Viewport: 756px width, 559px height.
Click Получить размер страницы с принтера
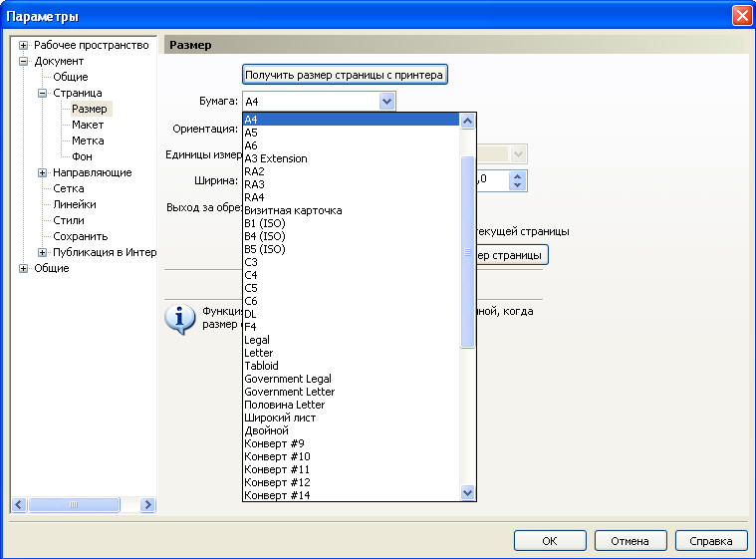pyautogui.click(x=345, y=75)
